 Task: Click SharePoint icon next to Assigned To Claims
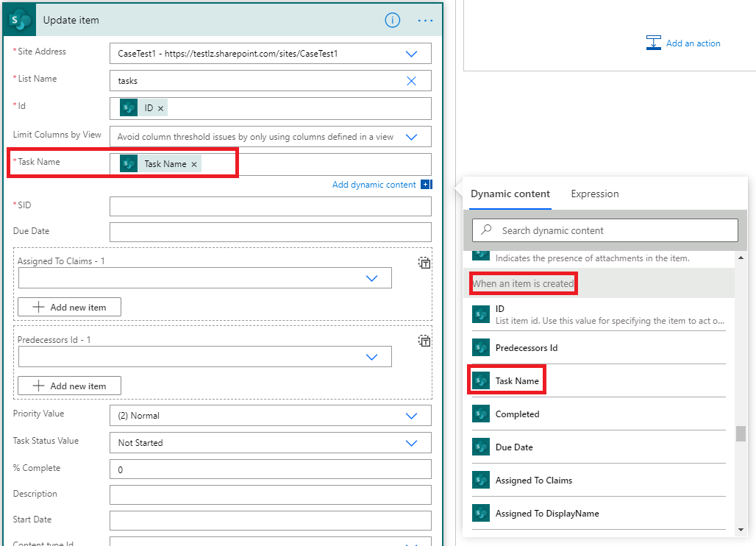(x=481, y=481)
